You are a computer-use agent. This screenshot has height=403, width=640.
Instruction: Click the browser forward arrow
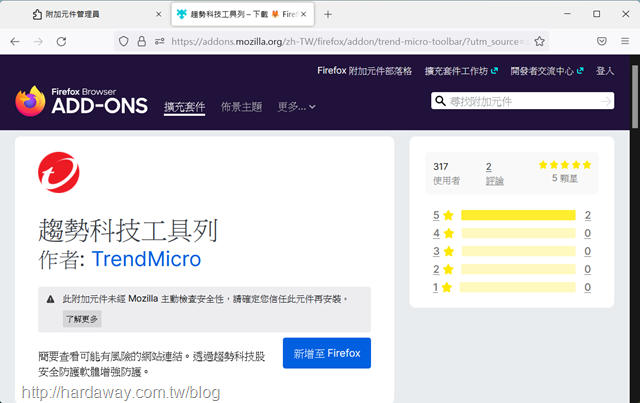[x=38, y=41]
